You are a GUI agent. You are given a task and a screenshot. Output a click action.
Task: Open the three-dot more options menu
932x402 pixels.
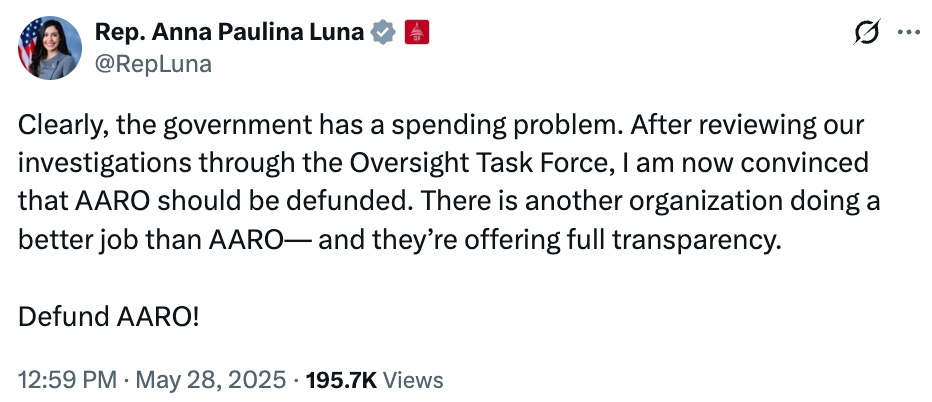(x=908, y=33)
